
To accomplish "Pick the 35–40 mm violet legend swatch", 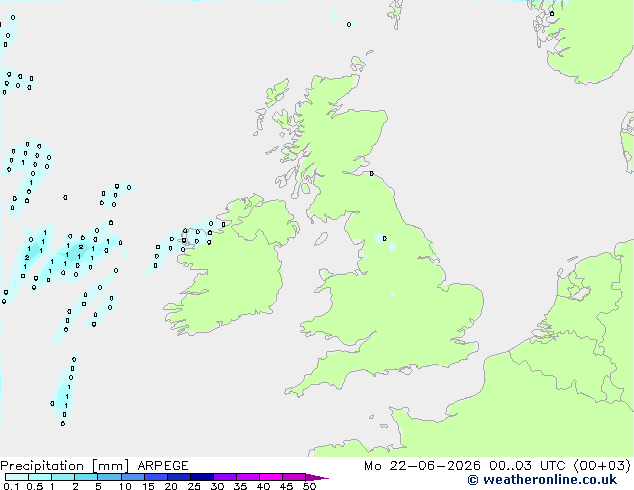I will (x=248, y=477).
